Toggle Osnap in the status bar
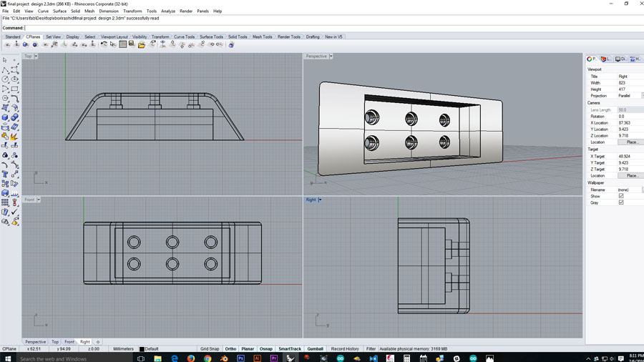Viewport: 644px width, 362px height. [x=265, y=349]
